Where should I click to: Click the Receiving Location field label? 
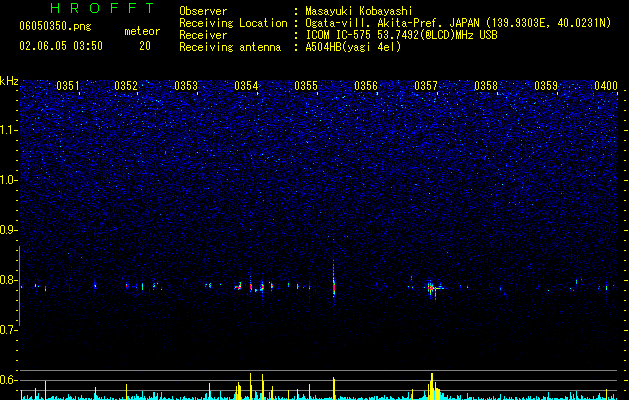233,23
